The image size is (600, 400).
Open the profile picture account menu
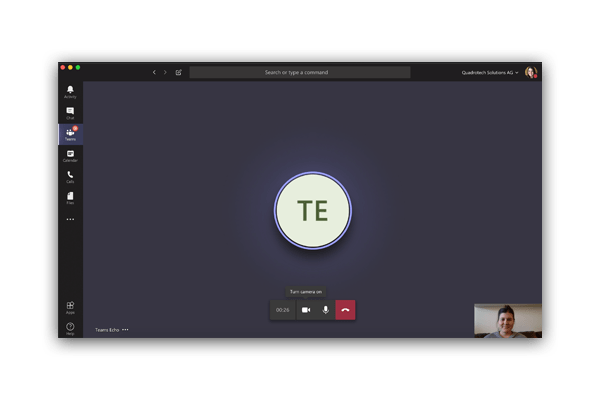[x=531, y=72]
